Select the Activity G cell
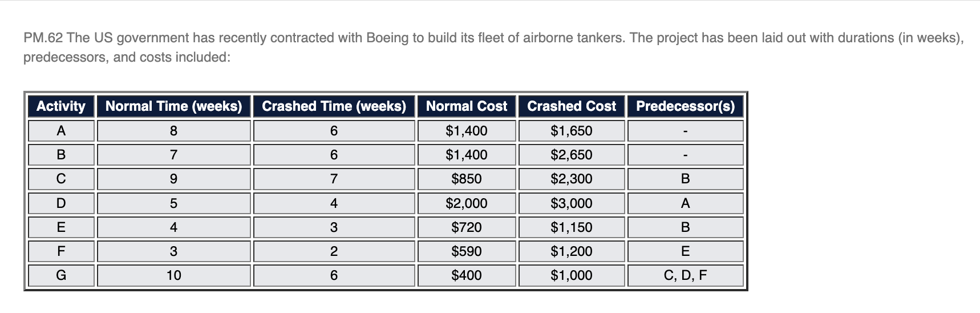This screenshot has width=980, height=313. click(x=61, y=275)
